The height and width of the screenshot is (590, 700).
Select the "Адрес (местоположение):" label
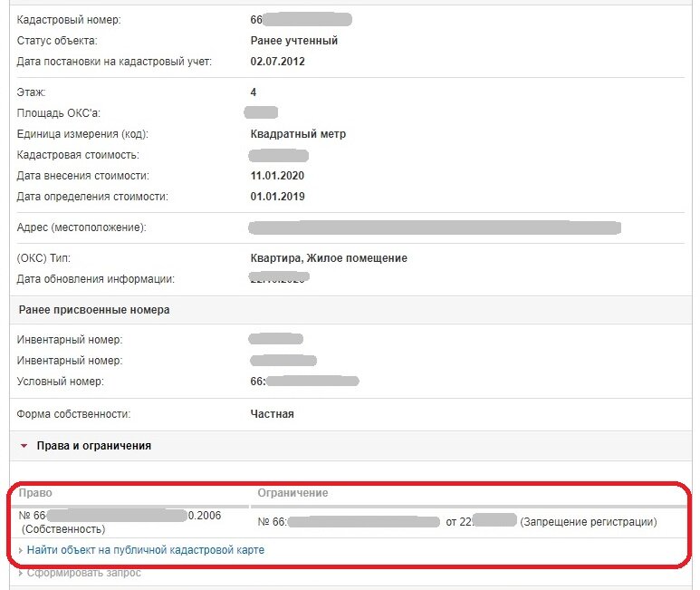tap(82, 227)
